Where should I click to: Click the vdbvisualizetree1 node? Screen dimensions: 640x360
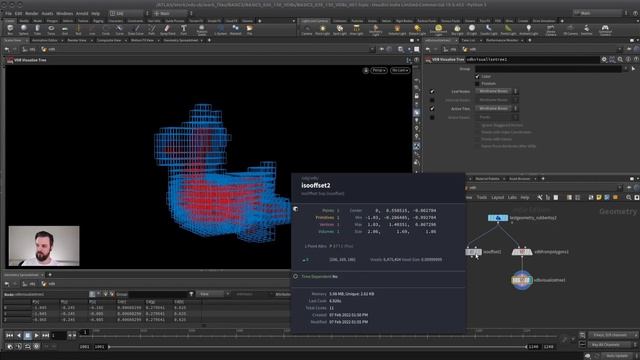click(x=521, y=280)
